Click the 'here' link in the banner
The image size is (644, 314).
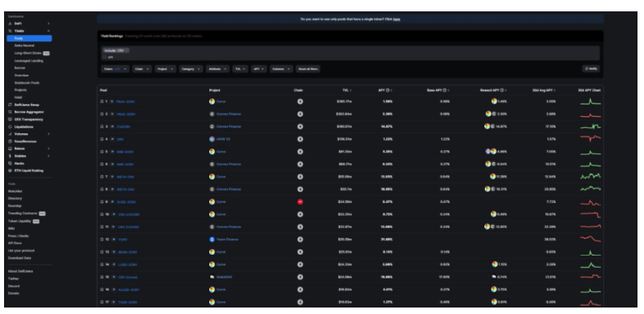[397, 19]
